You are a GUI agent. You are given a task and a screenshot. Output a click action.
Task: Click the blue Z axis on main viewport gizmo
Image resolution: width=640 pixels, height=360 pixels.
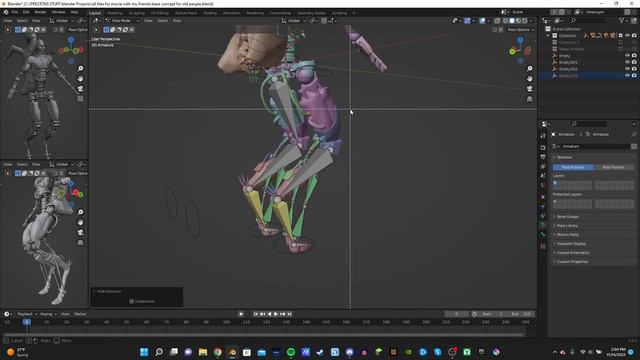(x=520, y=40)
